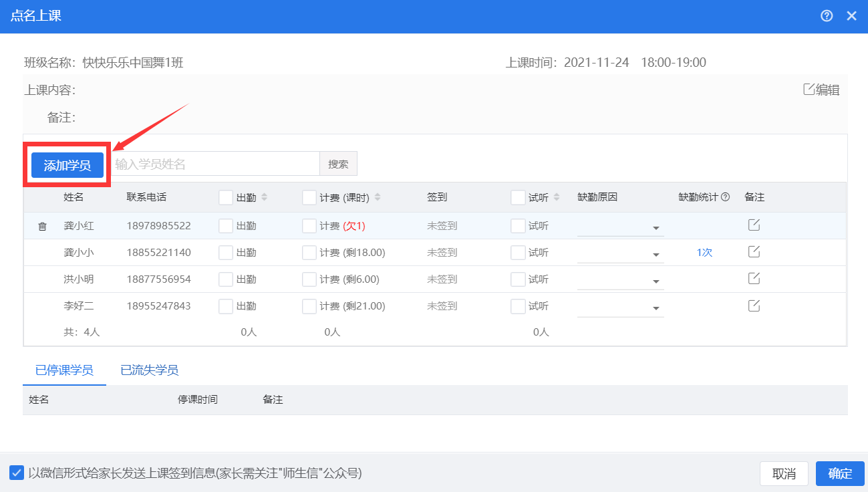Check the header 出勤 select-all checkbox

[226, 197]
